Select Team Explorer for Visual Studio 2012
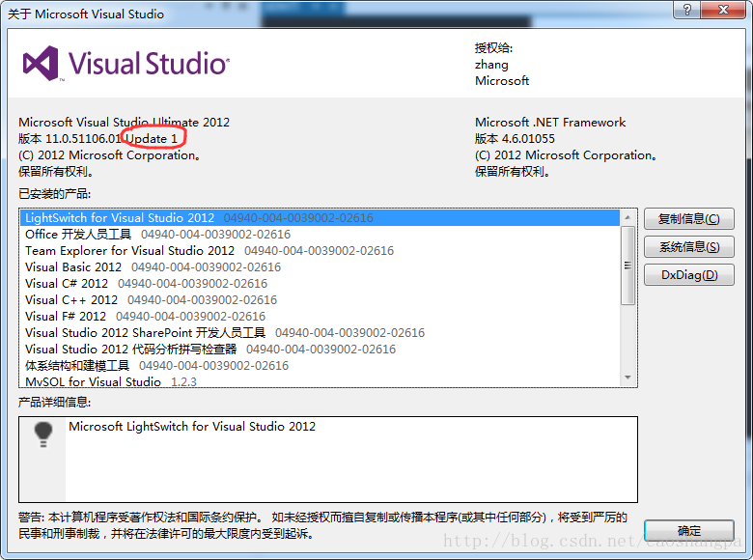Viewport: 753px width, 560px height. coord(320,251)
